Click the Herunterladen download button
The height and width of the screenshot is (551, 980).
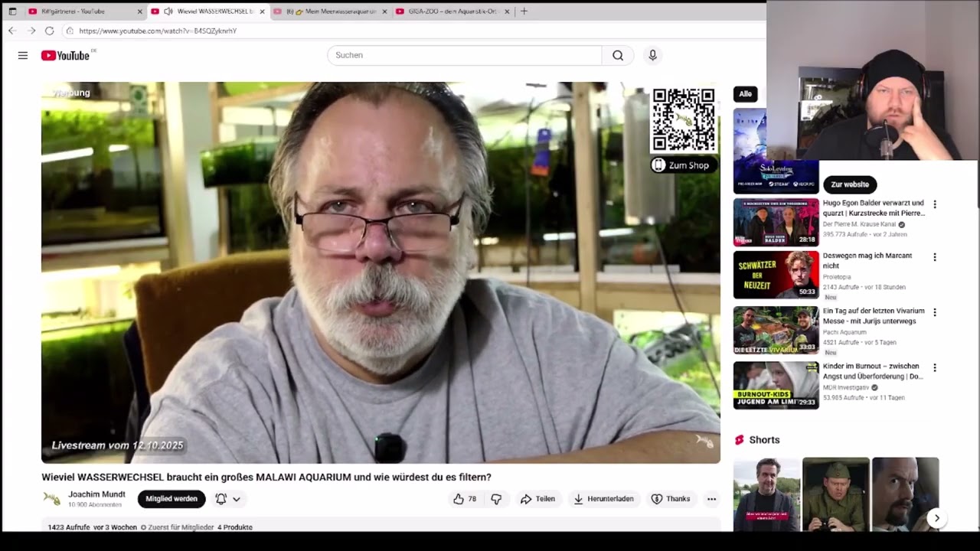click(603, 499)
